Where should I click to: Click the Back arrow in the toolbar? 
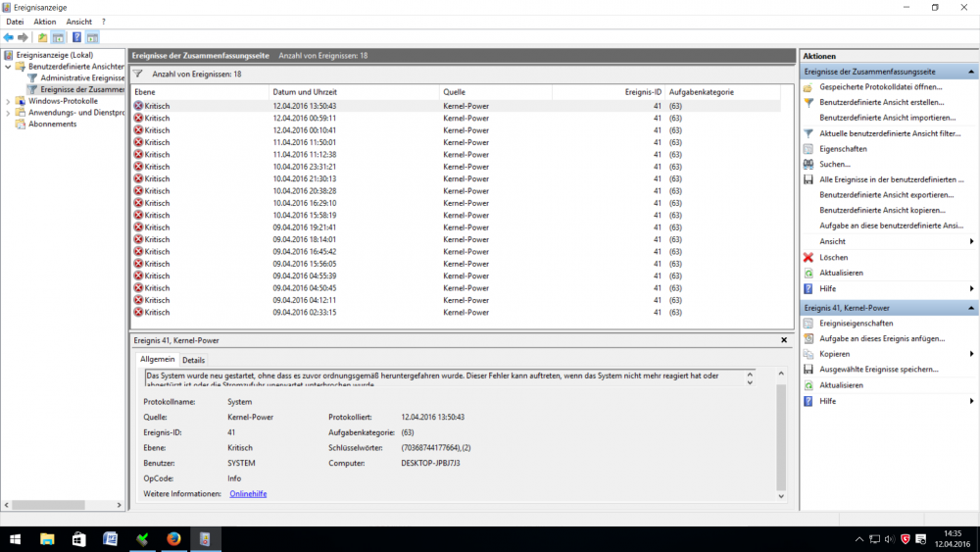tap(9, 37)
